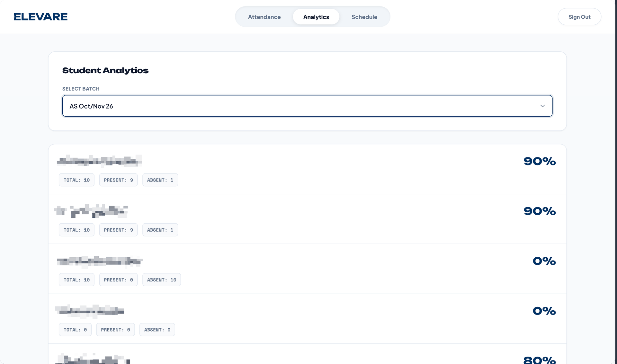Image resolution: width=617 pixels, height=364 pixels.
Task: Click the dropdown chevron arrow icon
Action: click(542, 106)
